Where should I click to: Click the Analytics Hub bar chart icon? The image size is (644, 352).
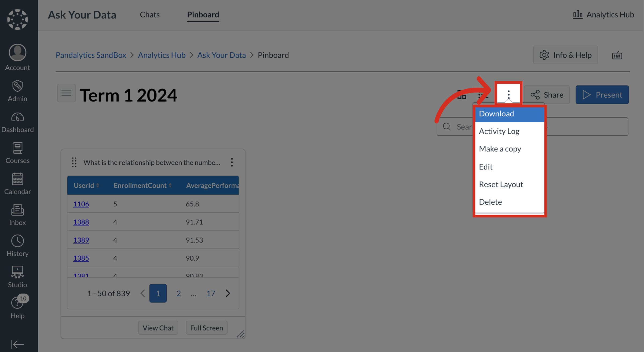(x=578, y=14)
